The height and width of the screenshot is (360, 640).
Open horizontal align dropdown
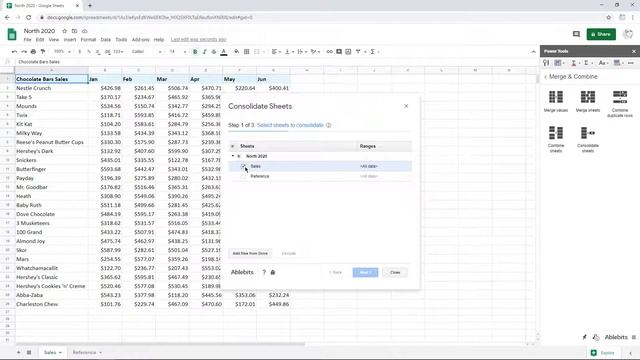coord(276,52)
